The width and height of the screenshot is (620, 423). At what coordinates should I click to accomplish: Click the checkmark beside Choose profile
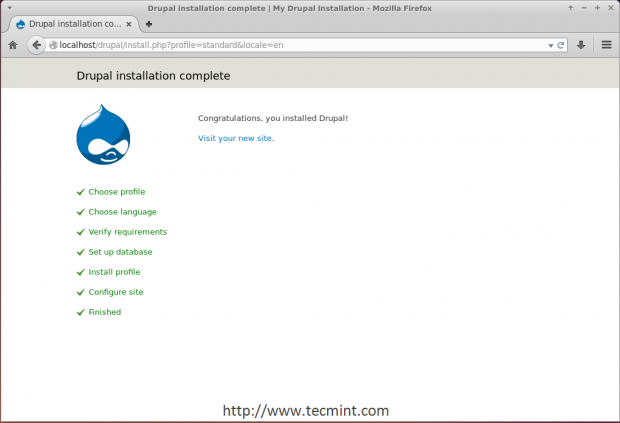(81, 192)
